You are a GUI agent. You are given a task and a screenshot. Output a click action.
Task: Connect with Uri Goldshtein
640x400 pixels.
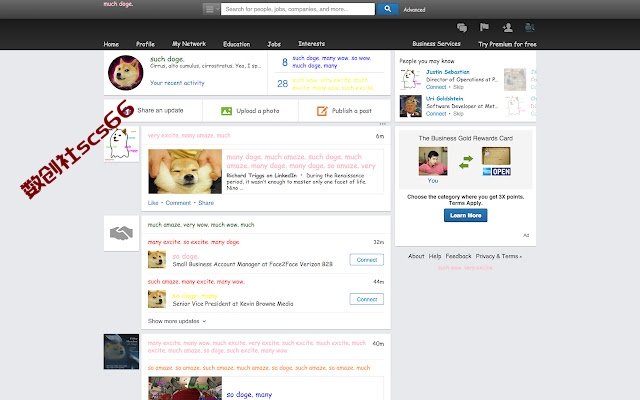tap(436, 114)
